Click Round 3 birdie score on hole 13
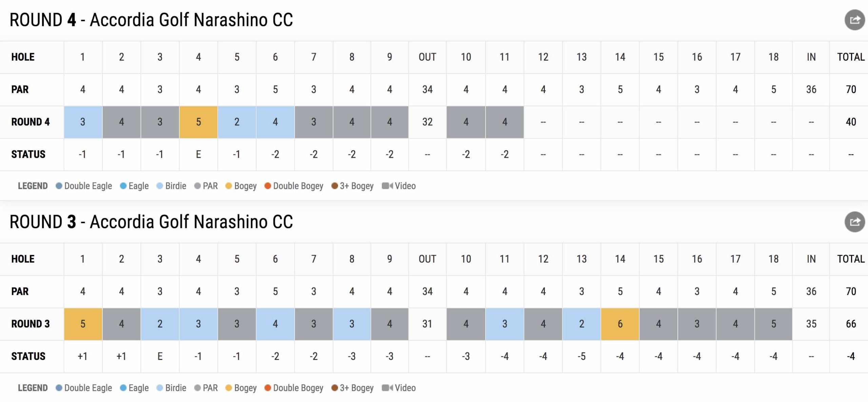This screenshot has height=402, width=868. click(581, 324)
